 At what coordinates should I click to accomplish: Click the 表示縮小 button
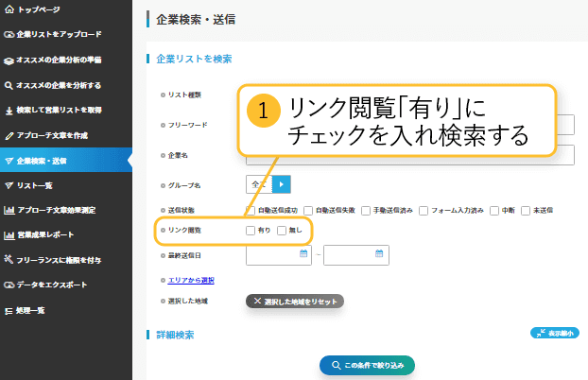click(x=555, y=333)
